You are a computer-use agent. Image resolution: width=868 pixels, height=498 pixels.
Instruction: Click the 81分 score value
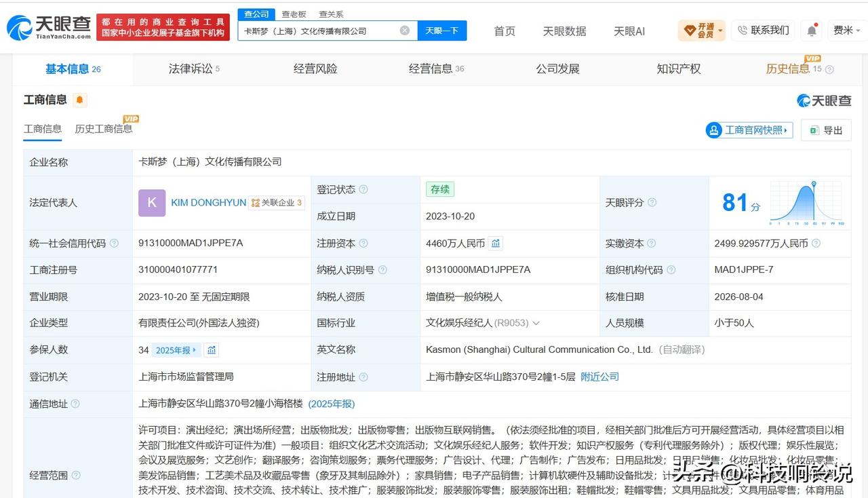(x=741, y=203)
